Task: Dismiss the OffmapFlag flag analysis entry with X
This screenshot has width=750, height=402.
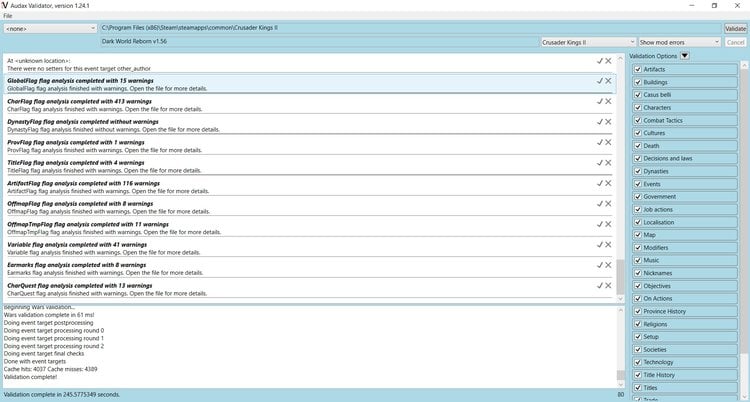Action: [608, 203]
